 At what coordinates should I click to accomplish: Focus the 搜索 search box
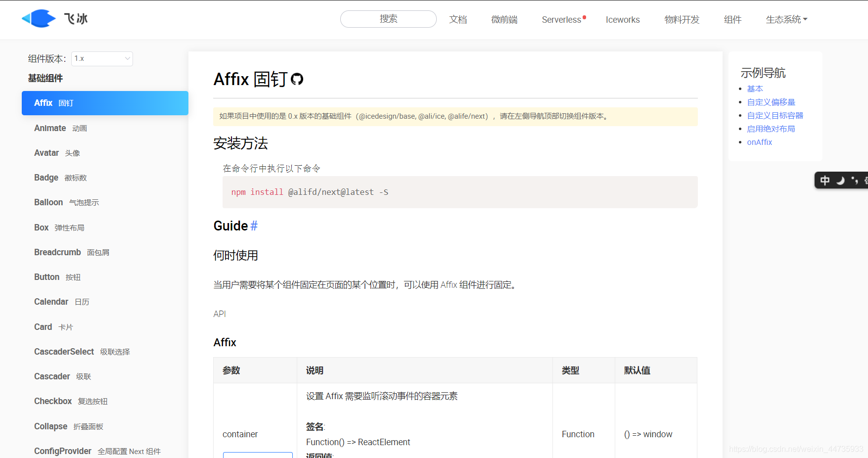click(388, 19)
